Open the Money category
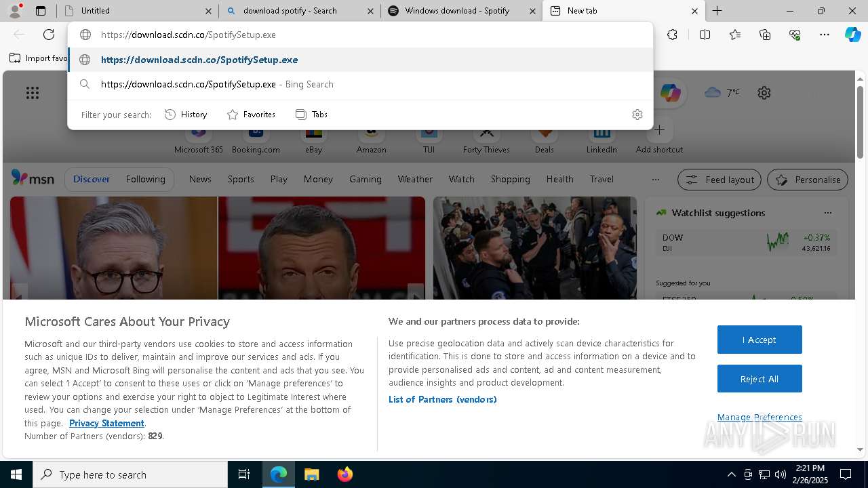 (318, 179)
